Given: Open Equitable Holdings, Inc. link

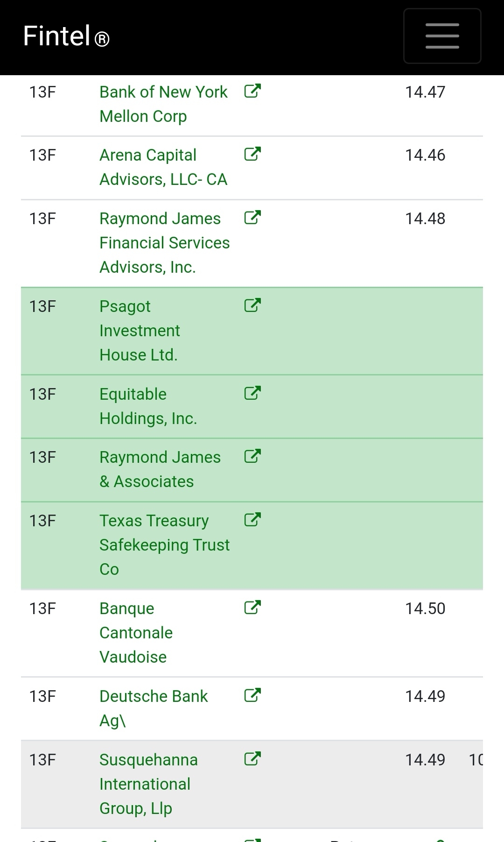Looking at the screenshot, I should coord(148,406).
